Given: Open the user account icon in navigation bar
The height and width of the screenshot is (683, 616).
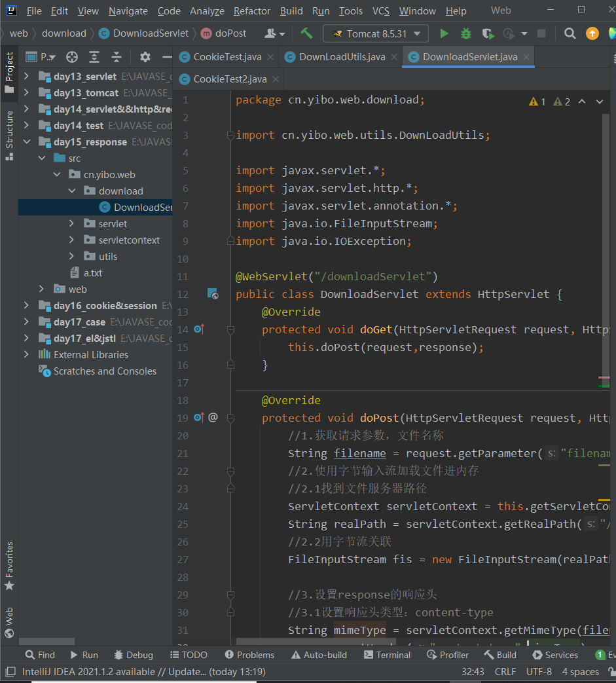Looking at the screenshot, I should point(275,33).
